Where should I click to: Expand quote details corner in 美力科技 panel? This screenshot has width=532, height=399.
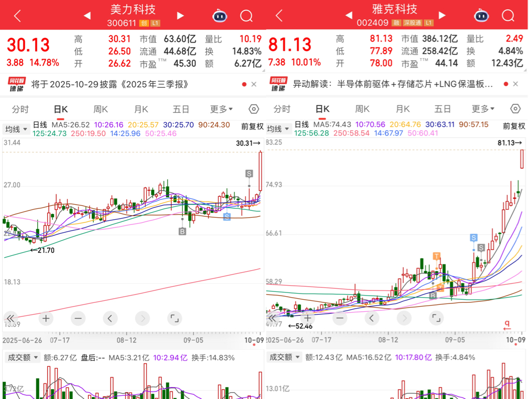(x=263, y=70)
